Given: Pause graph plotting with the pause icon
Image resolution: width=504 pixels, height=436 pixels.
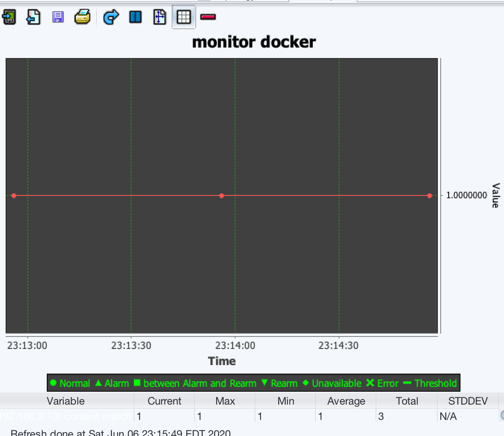Looking at the screenshot, I should (135, 17).
